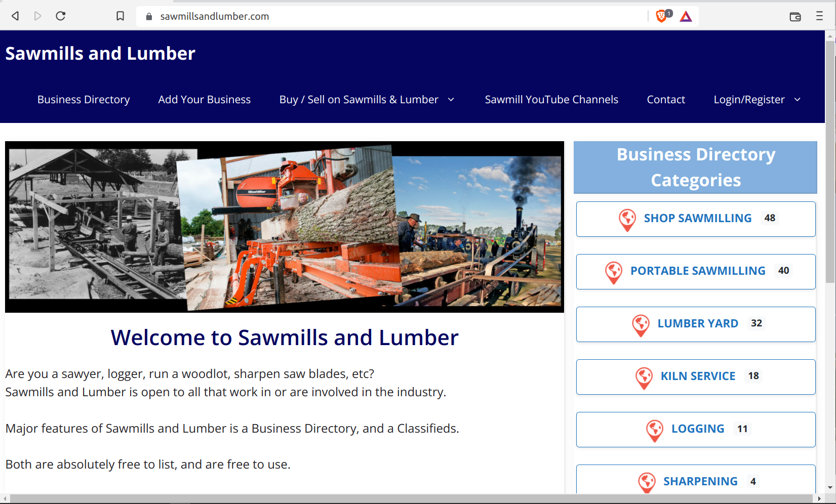Click the map pin icon beside Shop Sawmilling
Viewport: 836px width, 504px height.
point(627,220)
